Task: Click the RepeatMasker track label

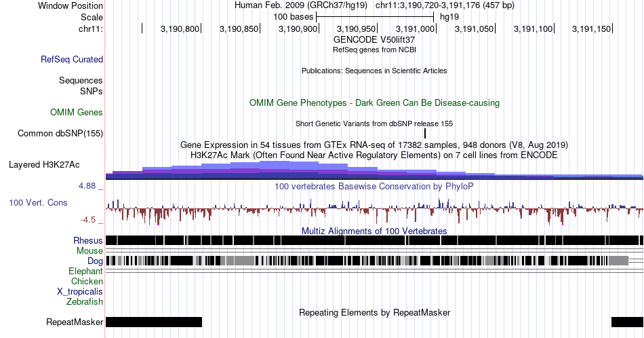Action: (x=75, y=322)
